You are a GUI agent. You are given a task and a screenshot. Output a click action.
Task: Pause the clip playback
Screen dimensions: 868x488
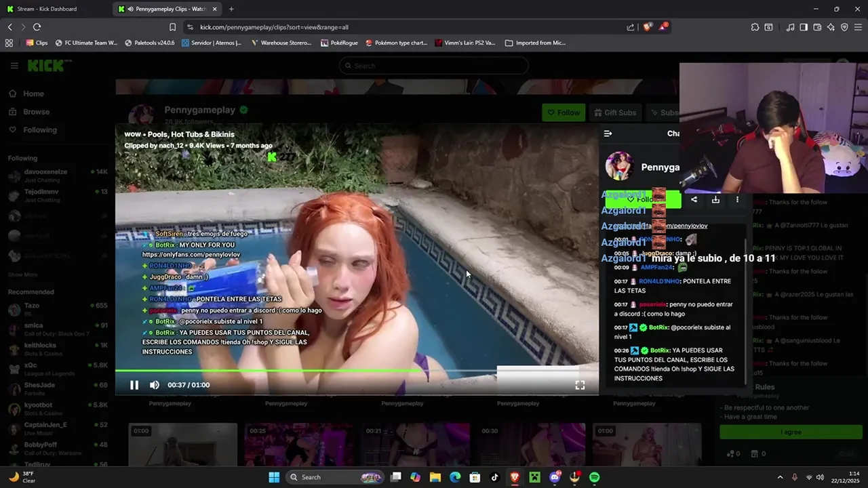click(134, 385)
